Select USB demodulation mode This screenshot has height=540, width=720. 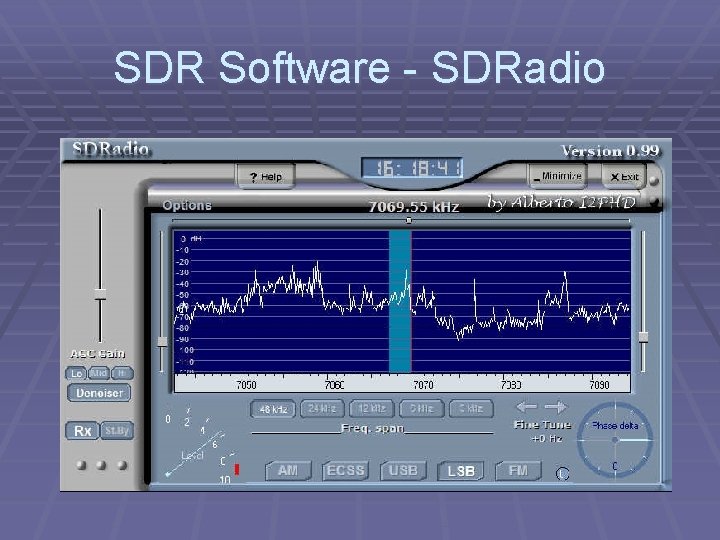[403, 471]
